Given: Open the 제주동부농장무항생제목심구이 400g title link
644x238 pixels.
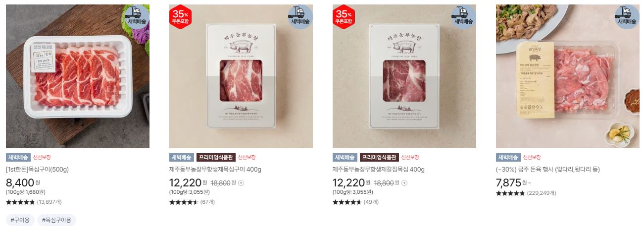Looking at the screenshot, I should coord(215,170).
